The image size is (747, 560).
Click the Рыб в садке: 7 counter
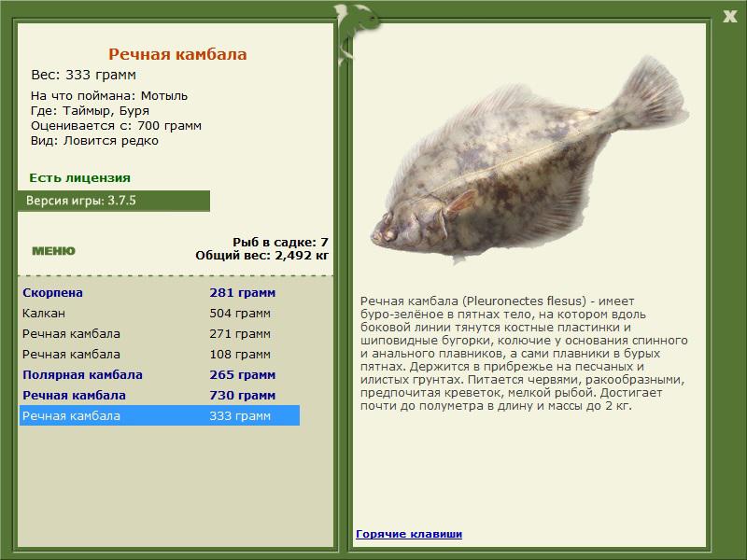click(281, 242)
